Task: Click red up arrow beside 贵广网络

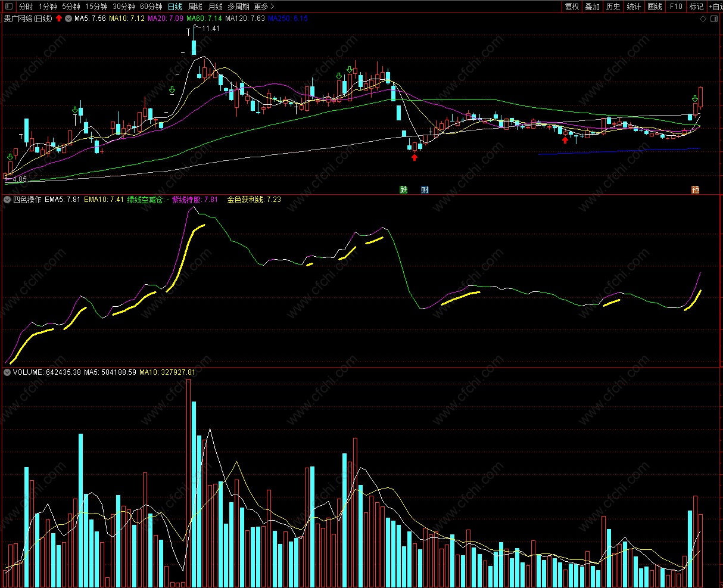Action: [x=59, y=18]
